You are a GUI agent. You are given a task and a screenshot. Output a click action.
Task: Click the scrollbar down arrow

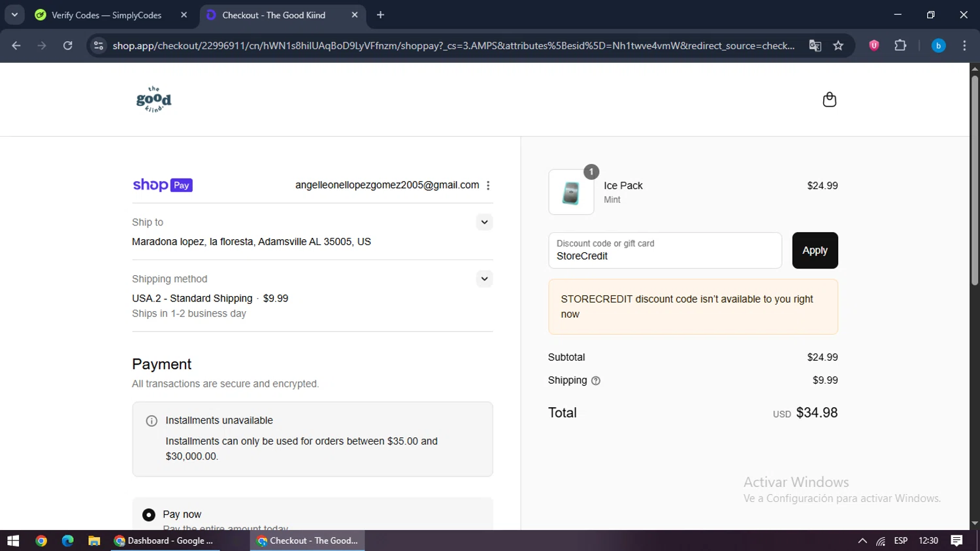(975, 524)
